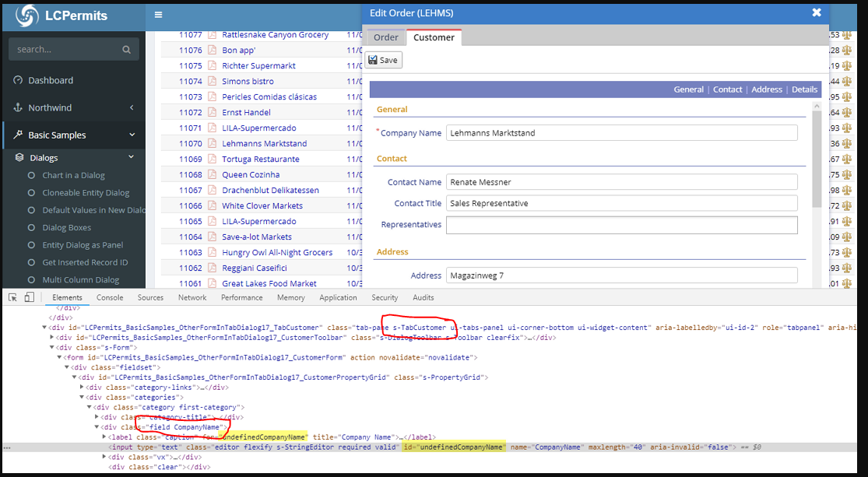This screenshot has height=477, width=868.
Task: Jump to the General category link
Action: 689,89
